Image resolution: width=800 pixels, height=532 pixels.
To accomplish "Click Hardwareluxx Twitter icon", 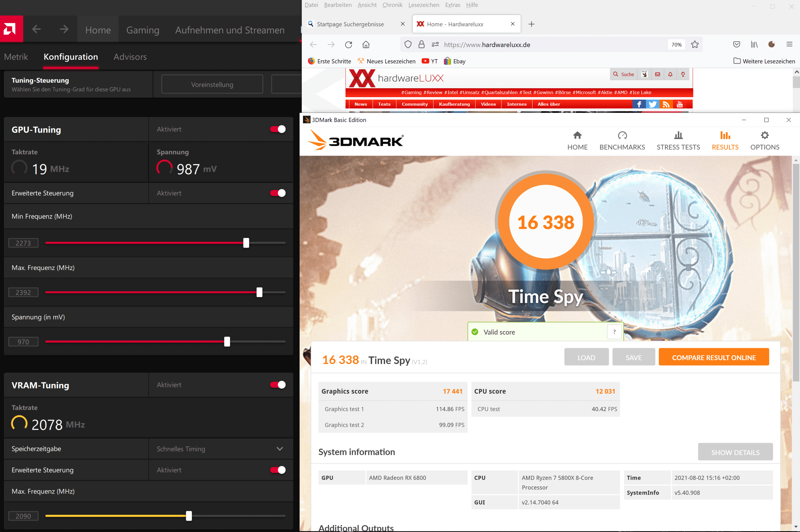I will point(652,104).
